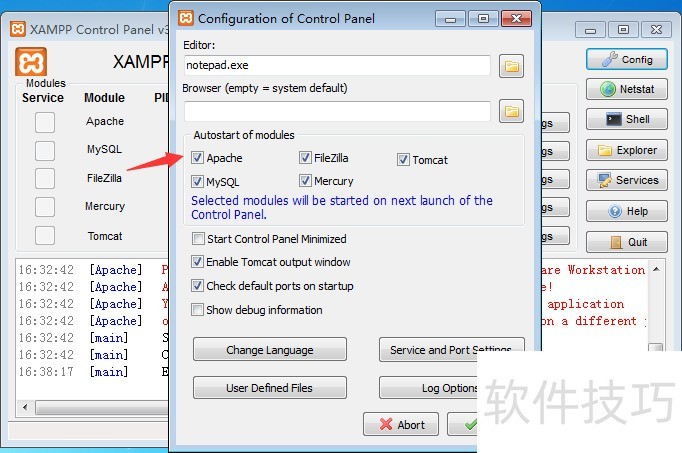Select the 16:38:17 [main] log line

[93, 372]
